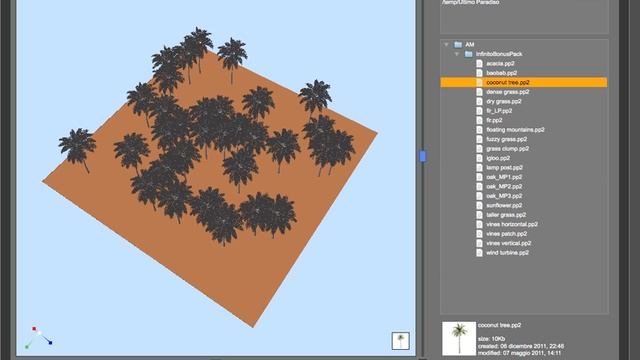Collapse the AM folder disclosure triangle
The image size is (640, 360).
447,44
